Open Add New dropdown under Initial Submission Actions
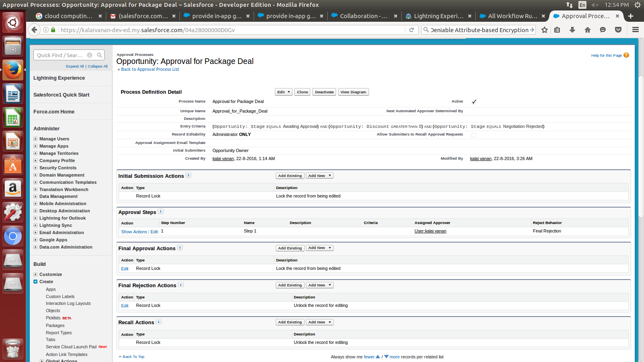Viewport: 644px width, 362px height. pos(320,176)
